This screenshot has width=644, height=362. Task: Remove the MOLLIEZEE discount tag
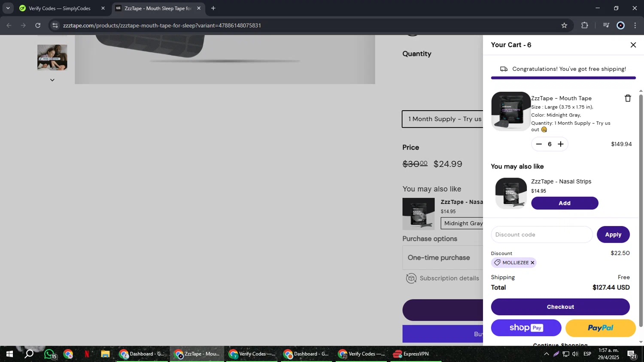coord(532,262)
